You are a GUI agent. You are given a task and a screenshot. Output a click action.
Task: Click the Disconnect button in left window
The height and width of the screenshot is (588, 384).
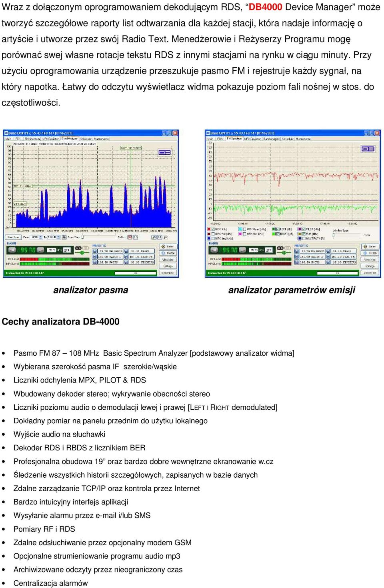[x=168, y=273]
